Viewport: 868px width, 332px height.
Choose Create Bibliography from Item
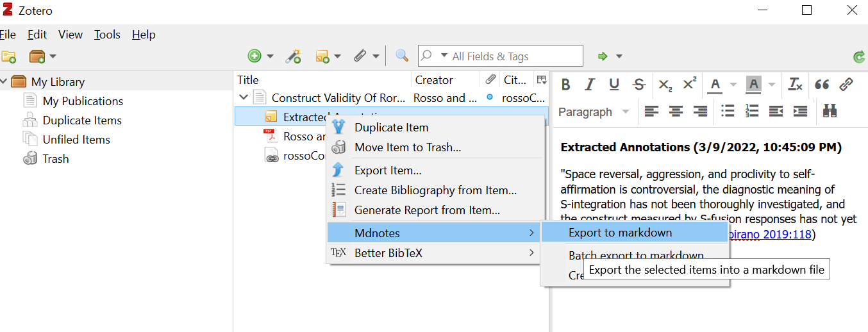pos(435,190)
